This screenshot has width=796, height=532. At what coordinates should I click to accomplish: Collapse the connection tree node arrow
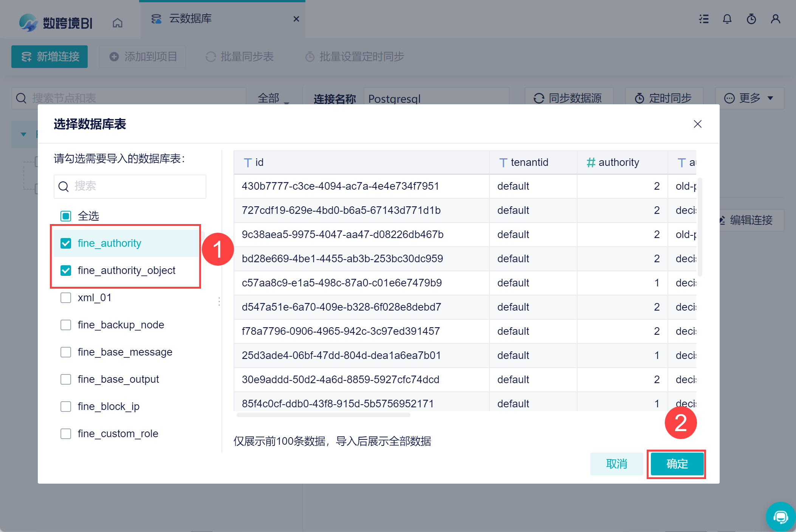click(x=23, y=135)
